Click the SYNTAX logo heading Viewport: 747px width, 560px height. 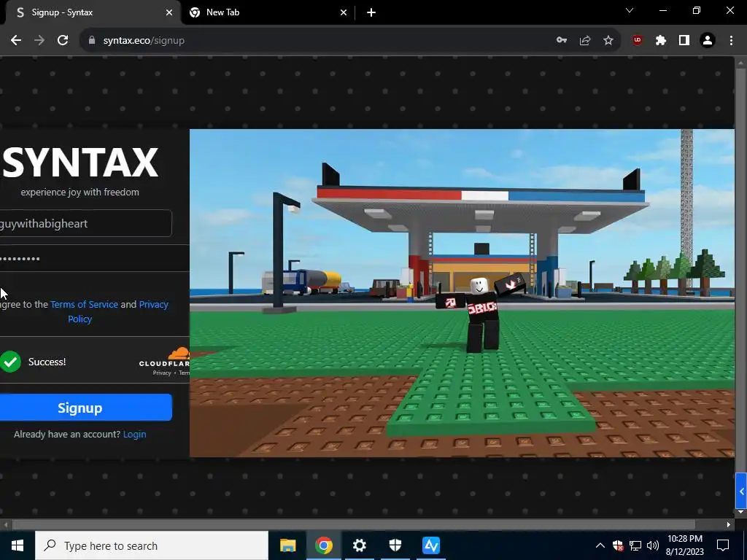coord(80,163)
